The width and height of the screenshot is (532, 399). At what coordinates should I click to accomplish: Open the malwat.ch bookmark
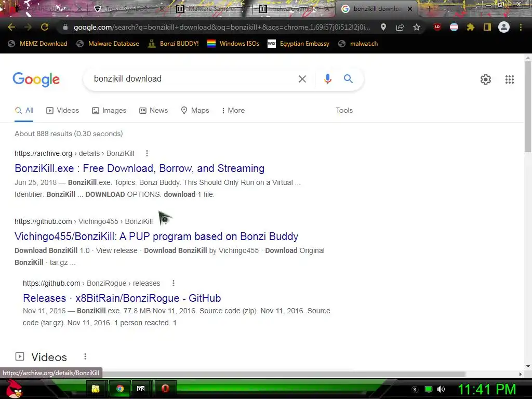click(x=358, y=44)
